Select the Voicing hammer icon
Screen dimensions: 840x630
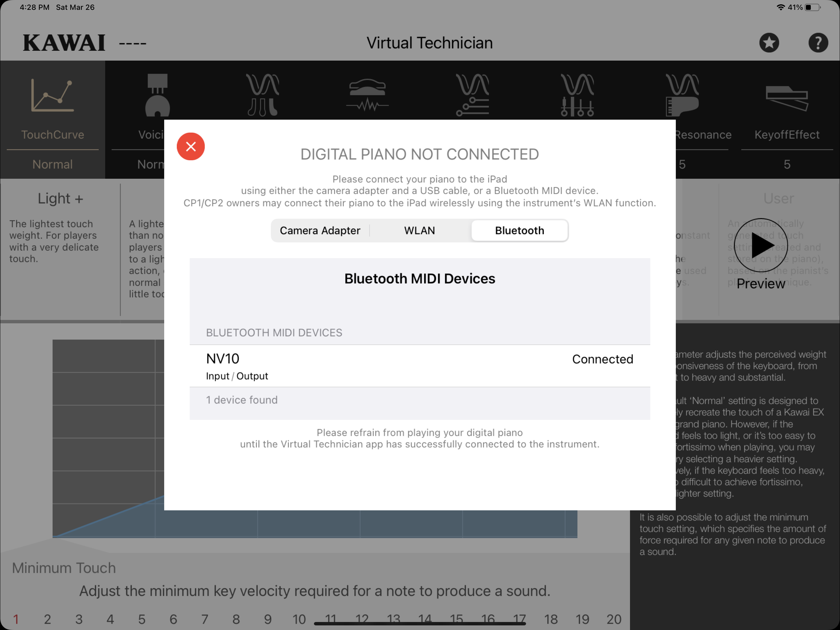pos(157,95)
